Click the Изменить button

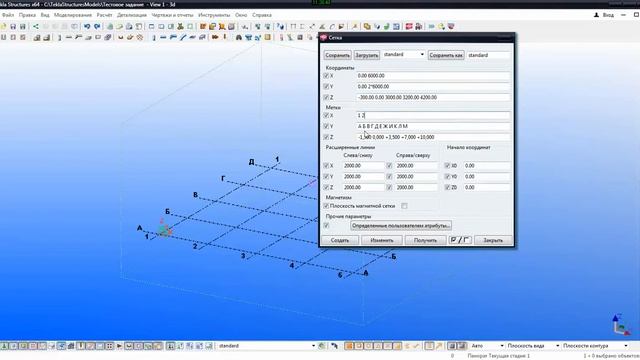point(382,240)
